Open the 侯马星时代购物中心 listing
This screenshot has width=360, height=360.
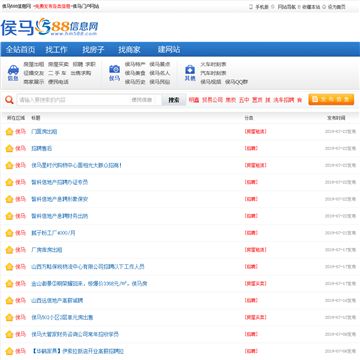point(77,165)
